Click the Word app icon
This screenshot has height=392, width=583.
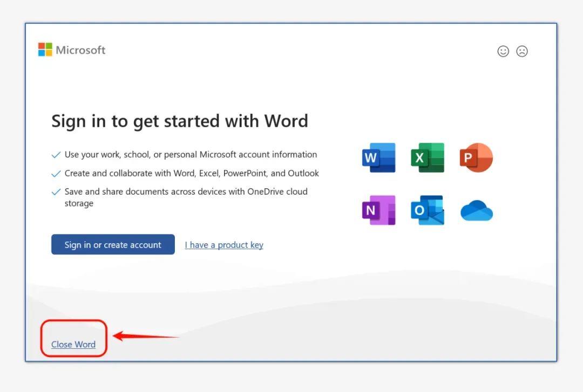click(x=378, y=157)
